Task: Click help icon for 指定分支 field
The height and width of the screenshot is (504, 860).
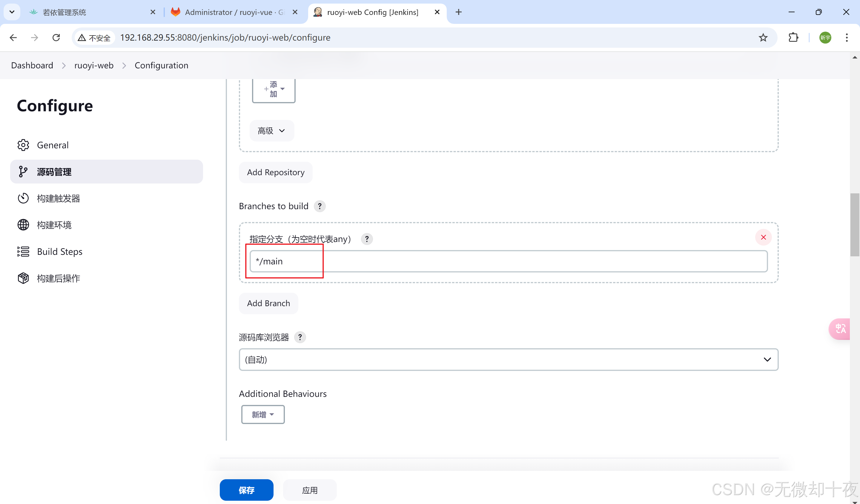Action: [366, 239]
